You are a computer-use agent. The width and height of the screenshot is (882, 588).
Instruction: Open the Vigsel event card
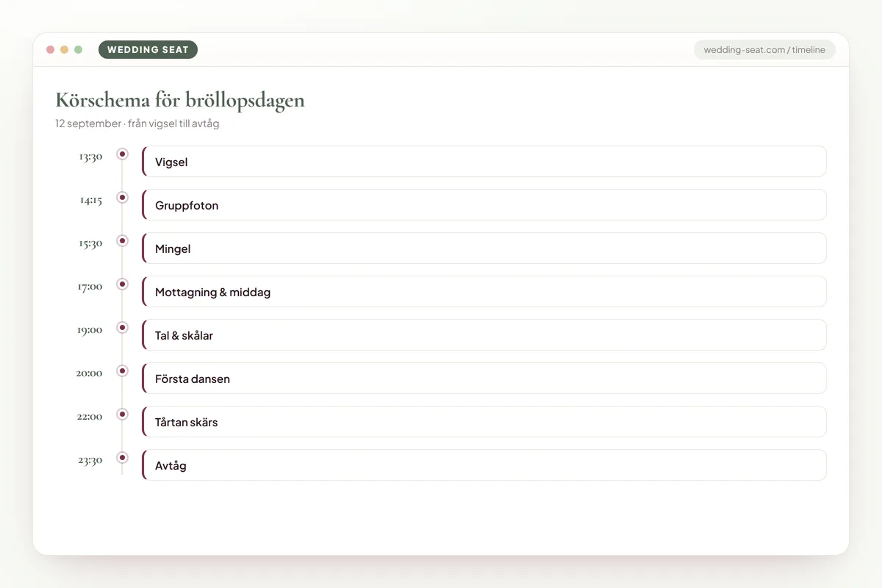tap(484, 162)
